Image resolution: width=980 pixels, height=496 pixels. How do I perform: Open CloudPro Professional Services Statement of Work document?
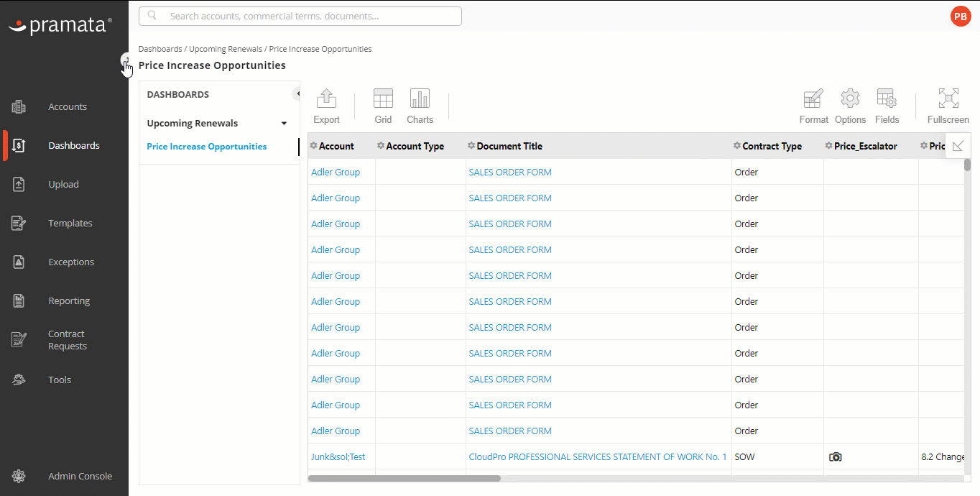[x=598, y=457]
